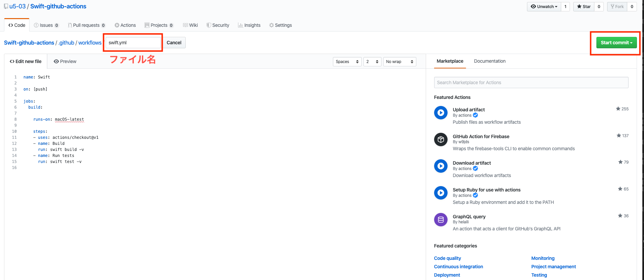Click the code line 'name: Swift'

[x=37, y=77]
